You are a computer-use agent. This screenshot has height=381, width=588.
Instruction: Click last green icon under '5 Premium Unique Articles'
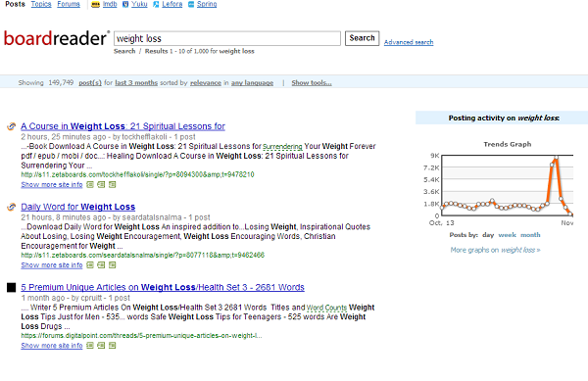click(x=113, y=346)
